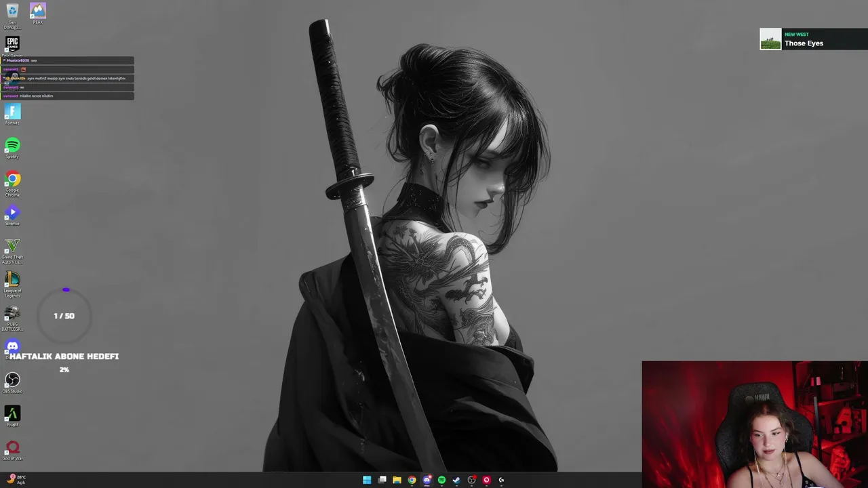Launch the FiveM desktop shortcut
Screen dimensions: 868x488
tap(12, 416)
